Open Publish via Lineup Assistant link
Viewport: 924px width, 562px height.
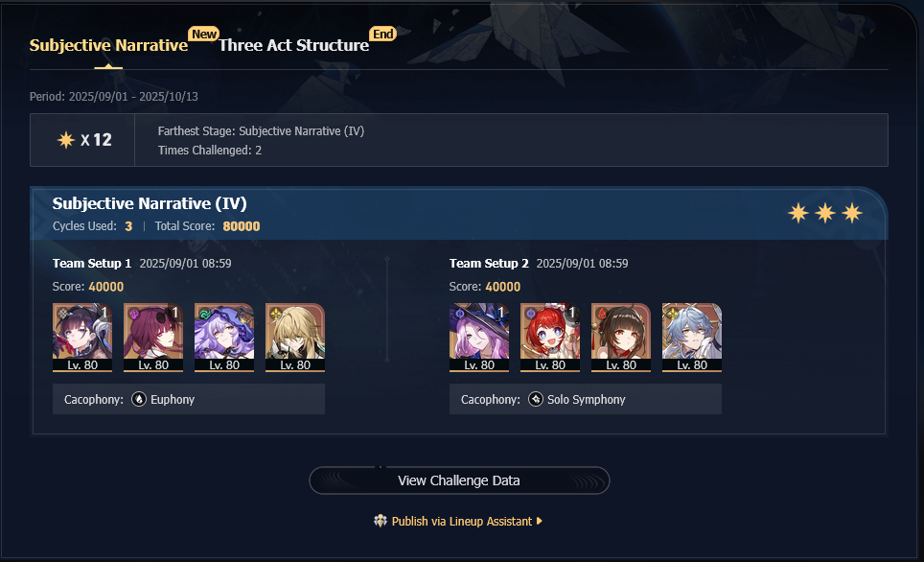pyautogui.click(x=461, y=522)
